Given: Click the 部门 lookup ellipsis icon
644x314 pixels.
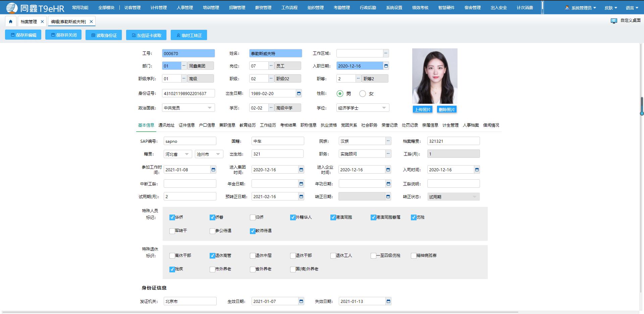Looking at the screenshot, I should pyautogui.click(x=183, y=65).
